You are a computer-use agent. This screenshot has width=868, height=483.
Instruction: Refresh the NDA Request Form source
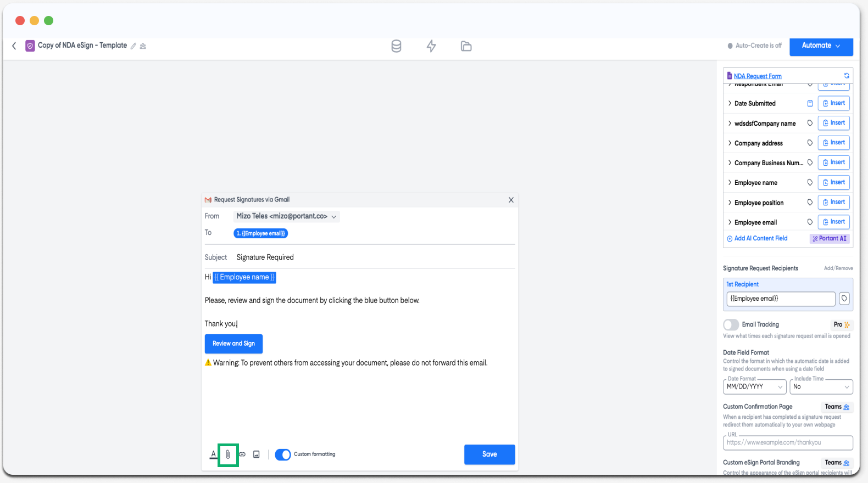point(847,76)
